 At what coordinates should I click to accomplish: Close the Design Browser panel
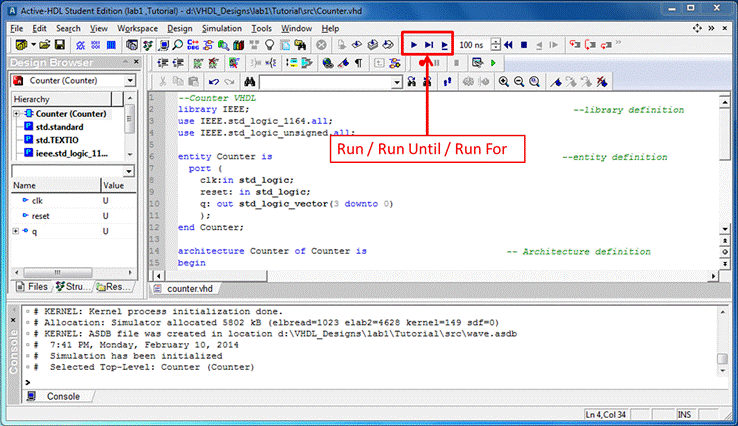point(136,62)
